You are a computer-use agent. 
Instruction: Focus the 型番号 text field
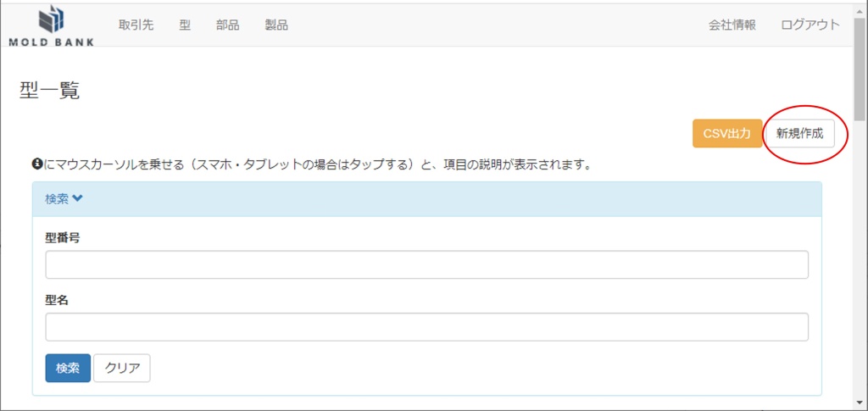[x=426, y=264]
